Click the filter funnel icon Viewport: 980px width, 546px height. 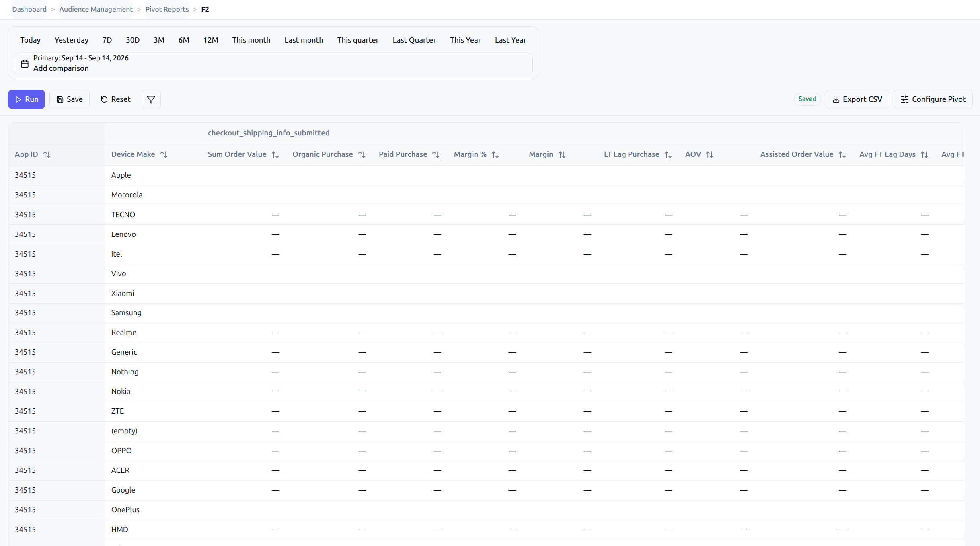point(151,99)
